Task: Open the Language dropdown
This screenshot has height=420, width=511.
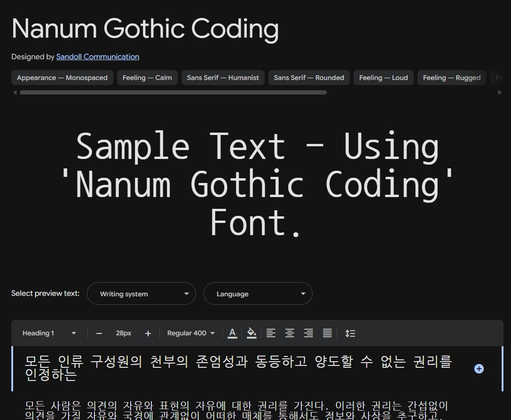Action: [258, 293]
